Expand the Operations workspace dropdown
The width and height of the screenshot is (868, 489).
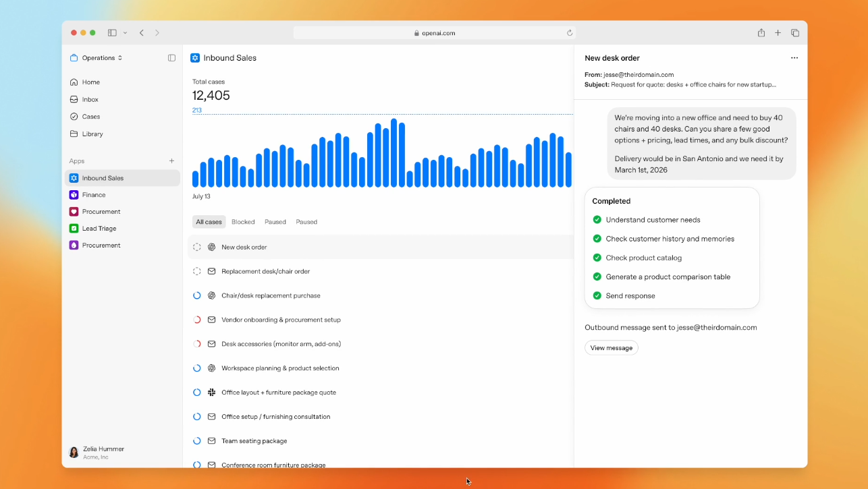pos(97,58)
